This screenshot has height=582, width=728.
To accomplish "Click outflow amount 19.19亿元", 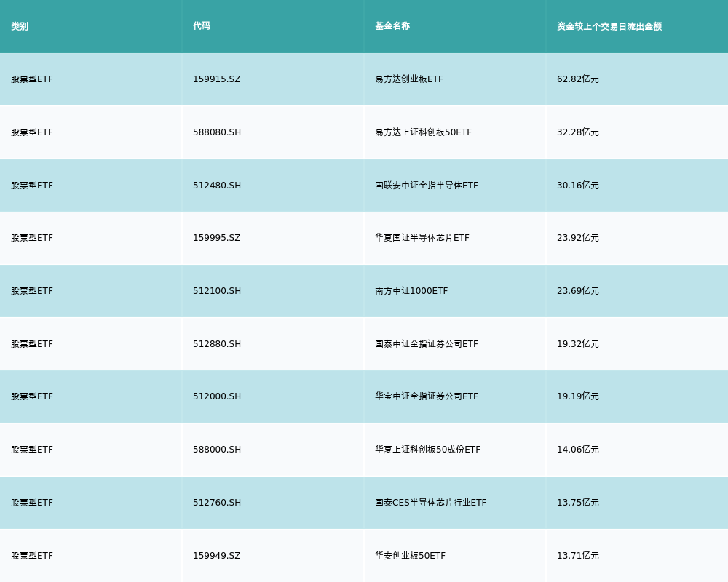I will tap(577, 396).
